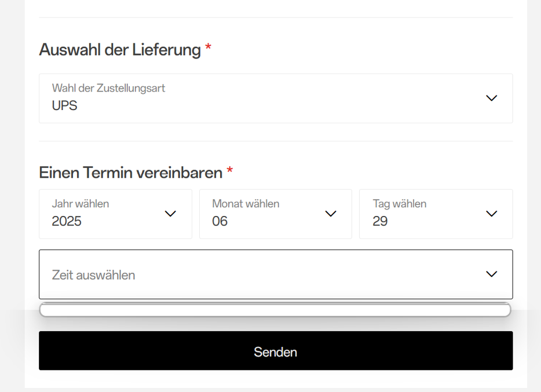This screenshot has width=541, height=392.
Task: Click the empty time options list
Action: coord(275,310)
